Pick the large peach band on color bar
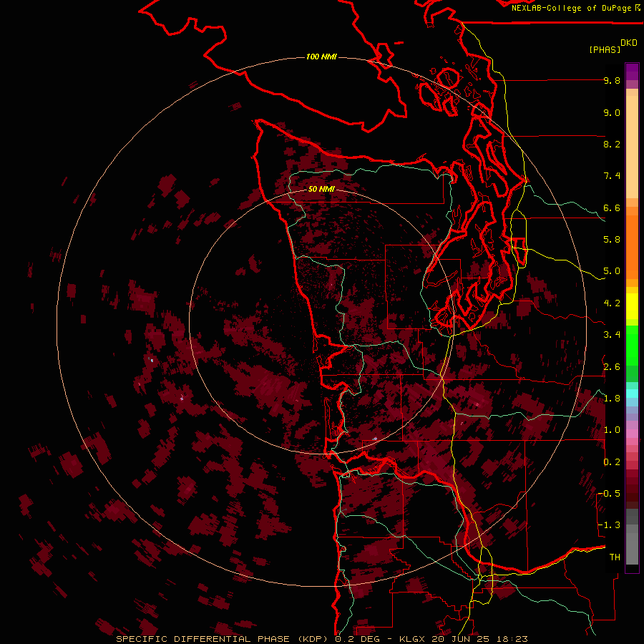The height and width of the screenshot is (644, 644). point(632,147)
